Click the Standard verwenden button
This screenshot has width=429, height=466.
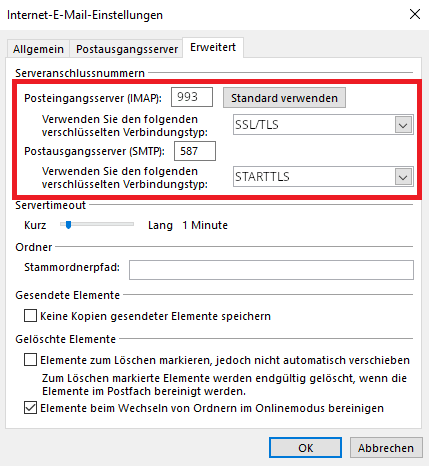[x=284, y=98]
